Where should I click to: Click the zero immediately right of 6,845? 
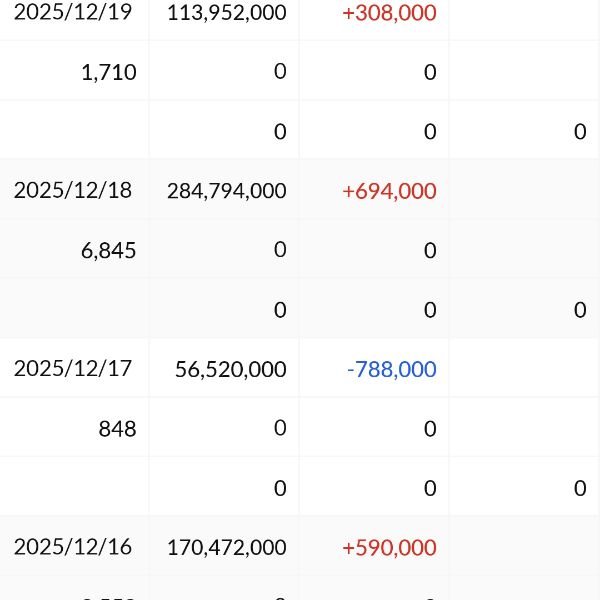[280, 249]
